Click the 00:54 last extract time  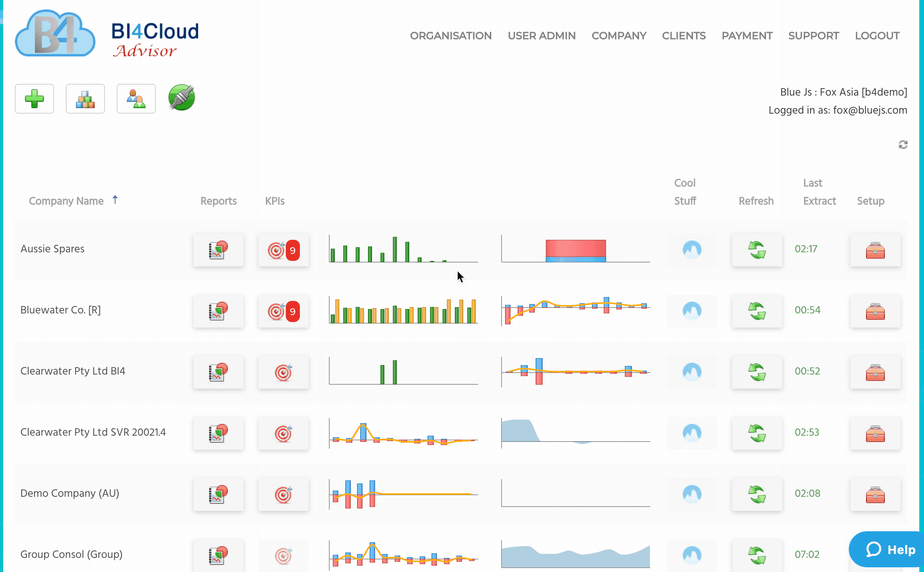click(807, 310)
